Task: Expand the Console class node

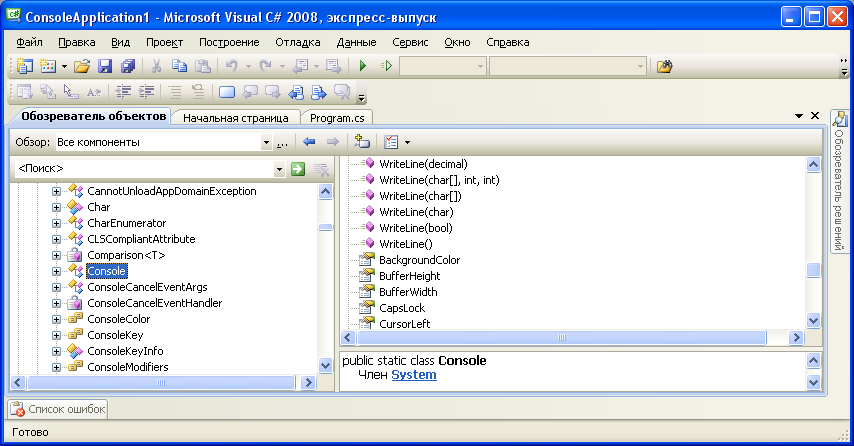Action: pos(56,271)
